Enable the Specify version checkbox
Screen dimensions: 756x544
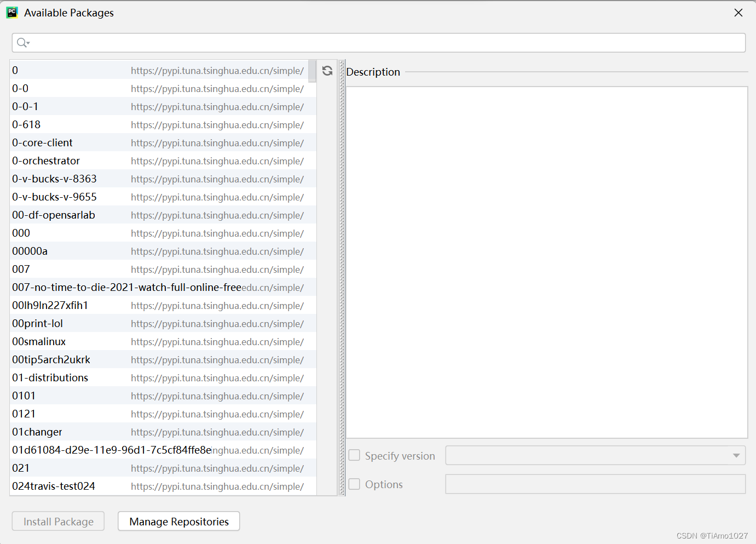(354, 455)
